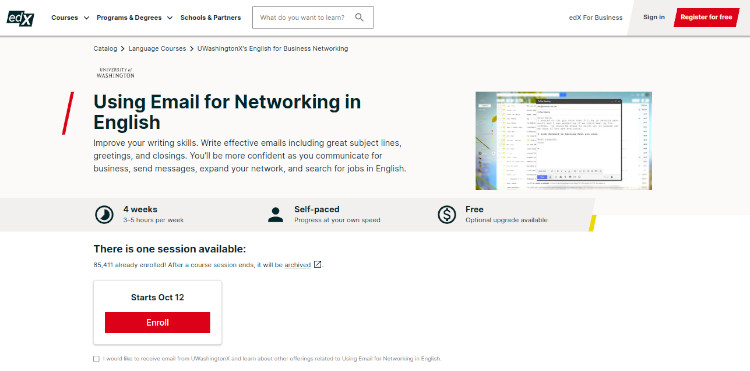Click the dollar icon beside Free
This screenshot has height=371, width=750.
[x=447, y=215]
